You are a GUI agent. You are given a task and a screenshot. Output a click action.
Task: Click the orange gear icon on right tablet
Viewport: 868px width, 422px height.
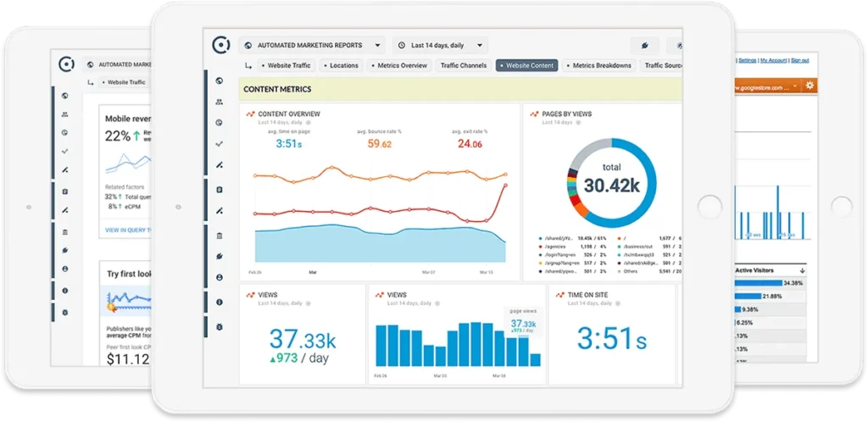point(809,86)
